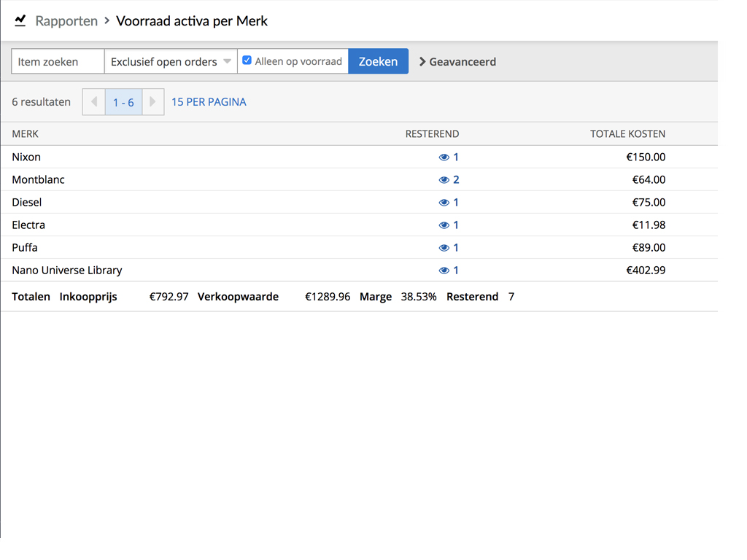This screenshot has height=560, width=747.
Task: Select the Nano Universe Library brand name
Action: [x=67, y=270]
